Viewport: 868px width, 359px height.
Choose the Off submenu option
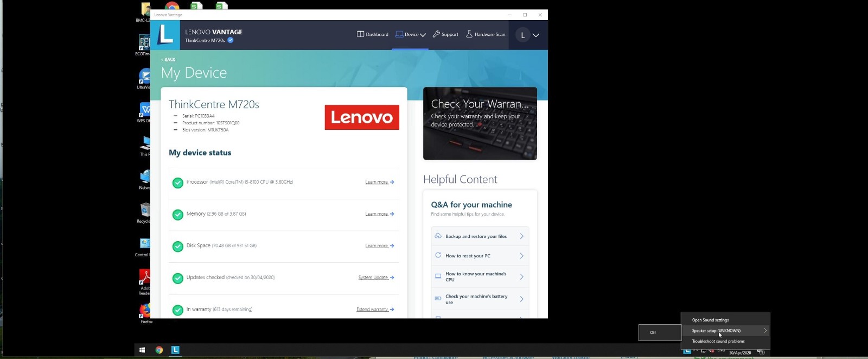tap(660, 332)
